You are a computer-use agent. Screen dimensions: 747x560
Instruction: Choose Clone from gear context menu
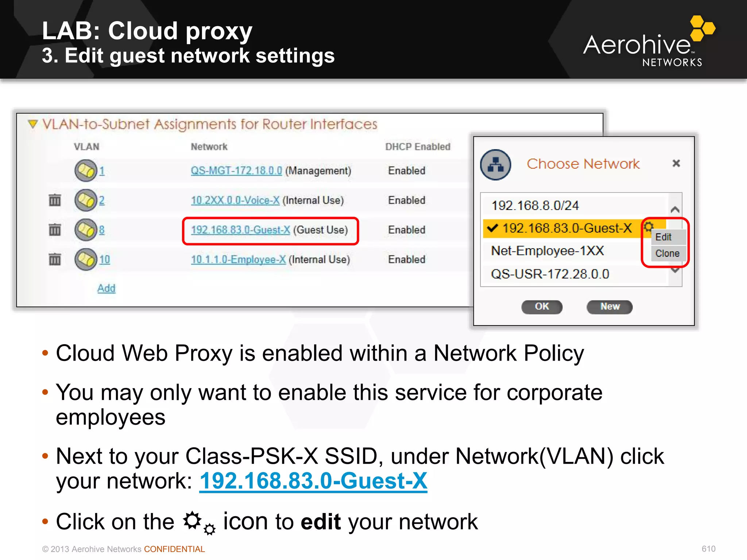coord(668,253)
